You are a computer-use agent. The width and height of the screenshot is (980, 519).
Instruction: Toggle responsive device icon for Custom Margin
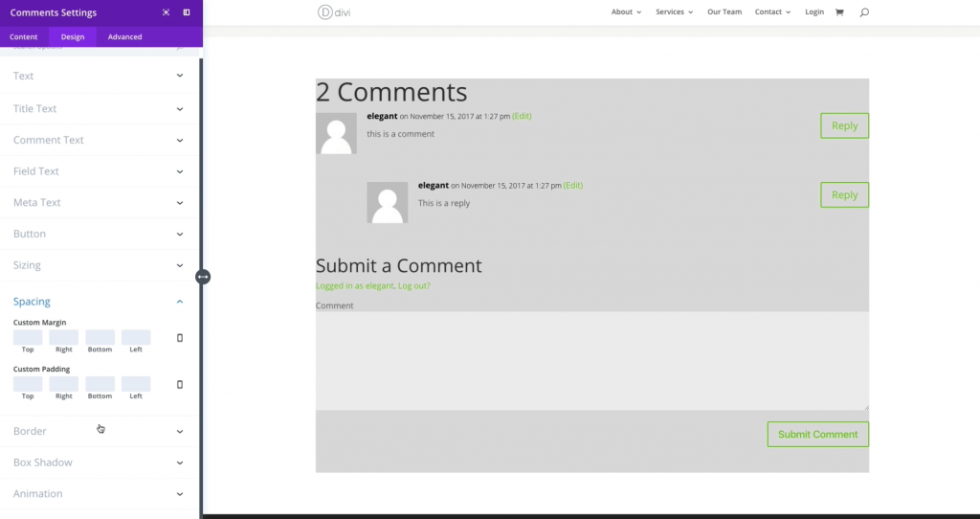coord(179,338)
